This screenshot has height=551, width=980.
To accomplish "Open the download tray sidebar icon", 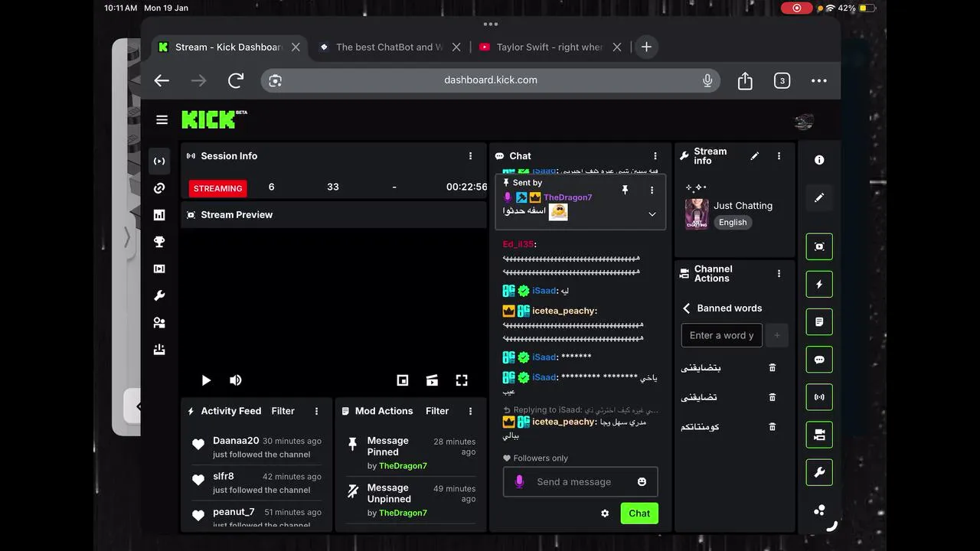I will pos(159,349).
